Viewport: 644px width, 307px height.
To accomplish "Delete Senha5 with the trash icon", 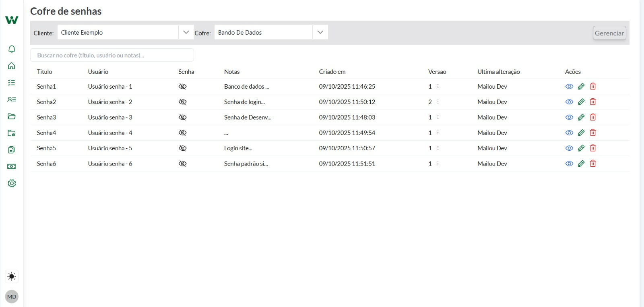I will coord(593,148).
